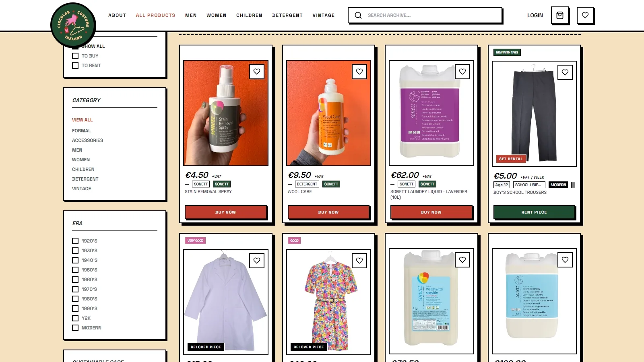
Task: Enable the 1950's era filter
Action: 75,270
